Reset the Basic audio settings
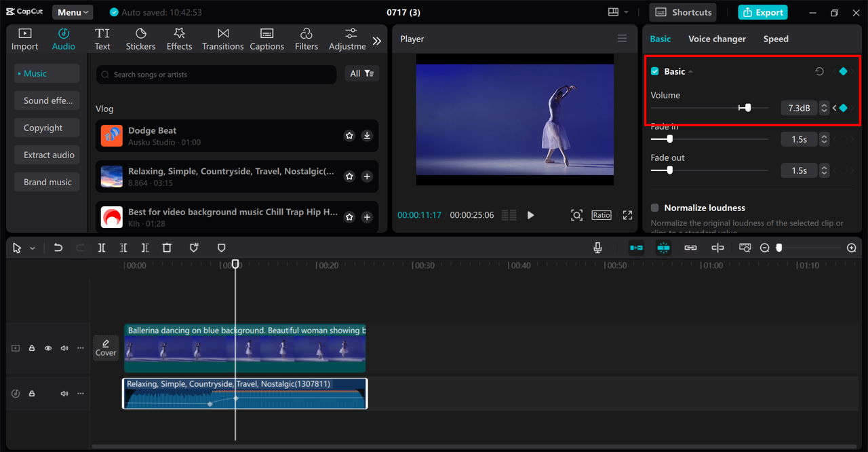 click(x=819, y=71)
